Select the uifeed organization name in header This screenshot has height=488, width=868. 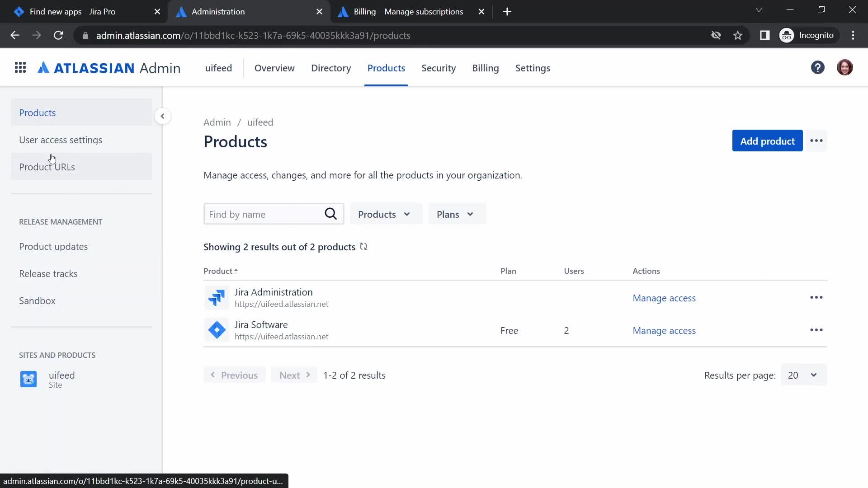point(218,68)
